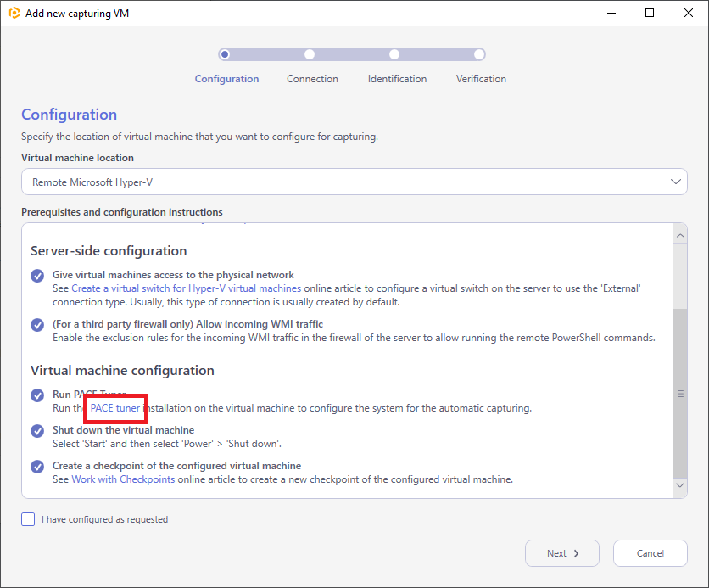Click the app logo icon in title bar
709x588 pixels.
pyautogui.click(x=14, y=13)
